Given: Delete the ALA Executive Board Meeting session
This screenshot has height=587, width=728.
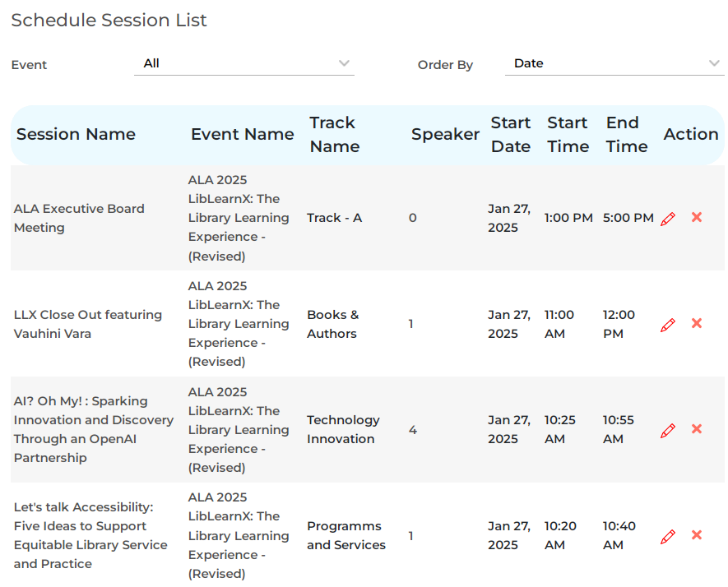Looking at the screenshot, I should (x=697, y=218).
